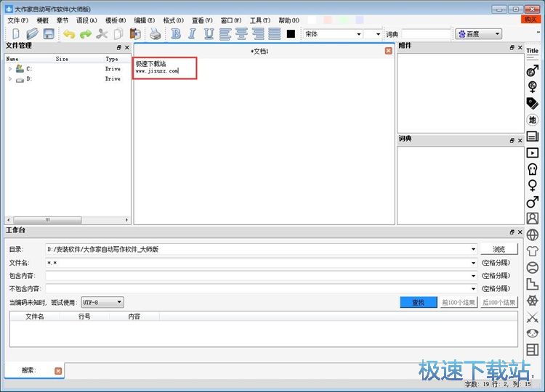Redo action with green arrow
The width and height of the screenshot is (545, 392).
coord(86,34)
